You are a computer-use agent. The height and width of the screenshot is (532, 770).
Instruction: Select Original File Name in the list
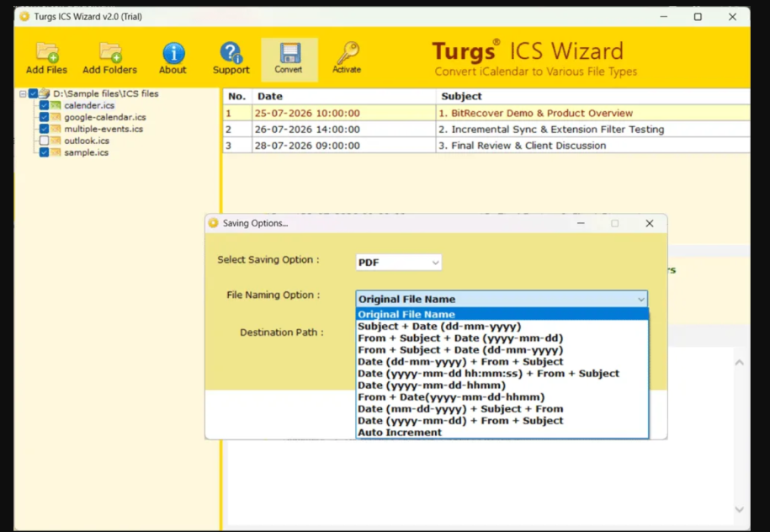[x=502, y=314]
